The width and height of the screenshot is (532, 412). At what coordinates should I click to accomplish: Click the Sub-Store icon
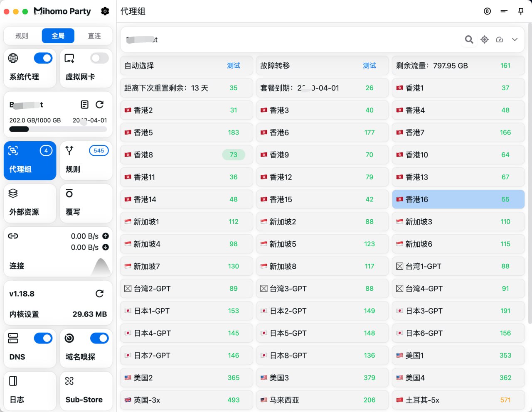point(69,381)
